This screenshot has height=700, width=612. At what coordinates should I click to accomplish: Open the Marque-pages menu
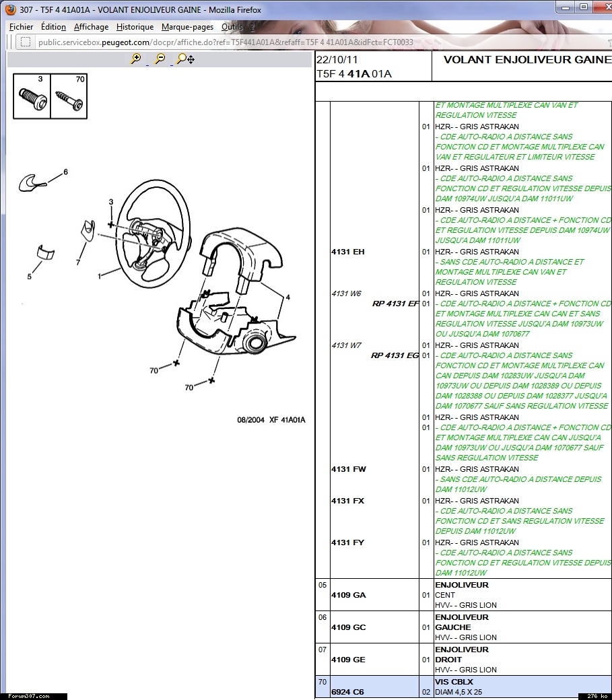tap(187, 27)
